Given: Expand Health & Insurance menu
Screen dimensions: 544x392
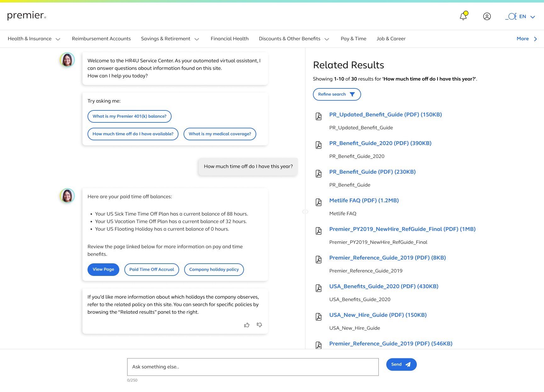Looking at the screenshot, I should 34,39.
